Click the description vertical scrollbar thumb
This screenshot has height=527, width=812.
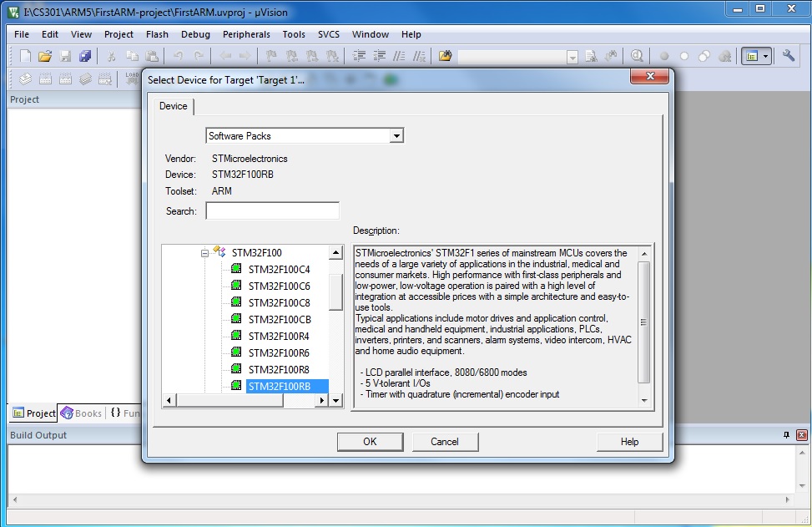(643, 322)
